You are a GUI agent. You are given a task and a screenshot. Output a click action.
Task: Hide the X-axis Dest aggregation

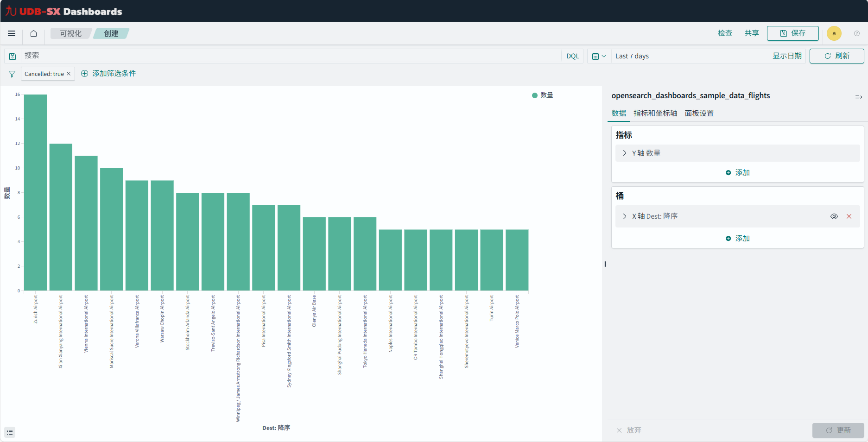[834, 216]
